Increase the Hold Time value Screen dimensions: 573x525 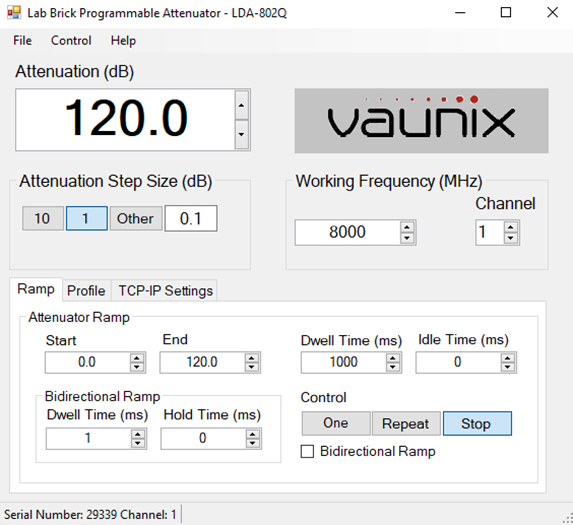(253, 434)
